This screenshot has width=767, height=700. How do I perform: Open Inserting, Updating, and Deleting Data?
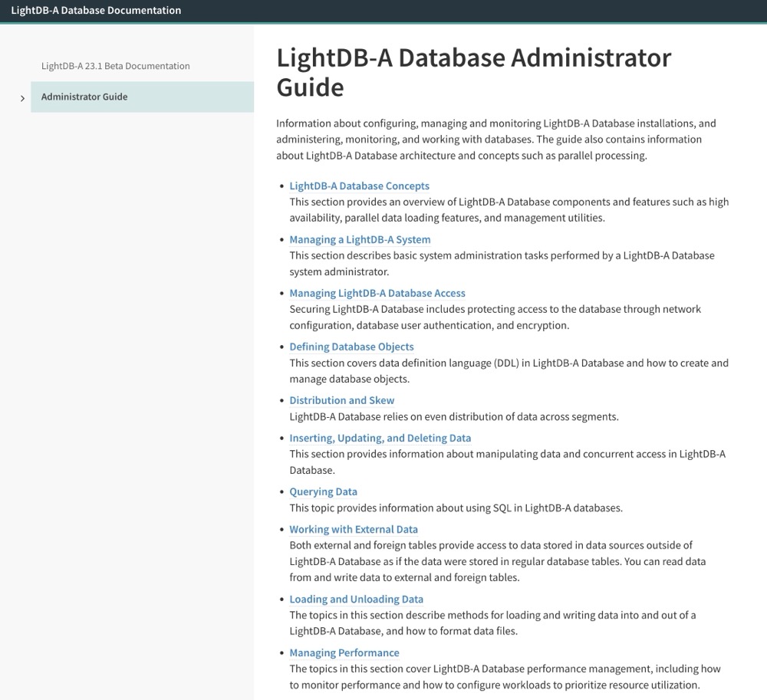(380, 438)
